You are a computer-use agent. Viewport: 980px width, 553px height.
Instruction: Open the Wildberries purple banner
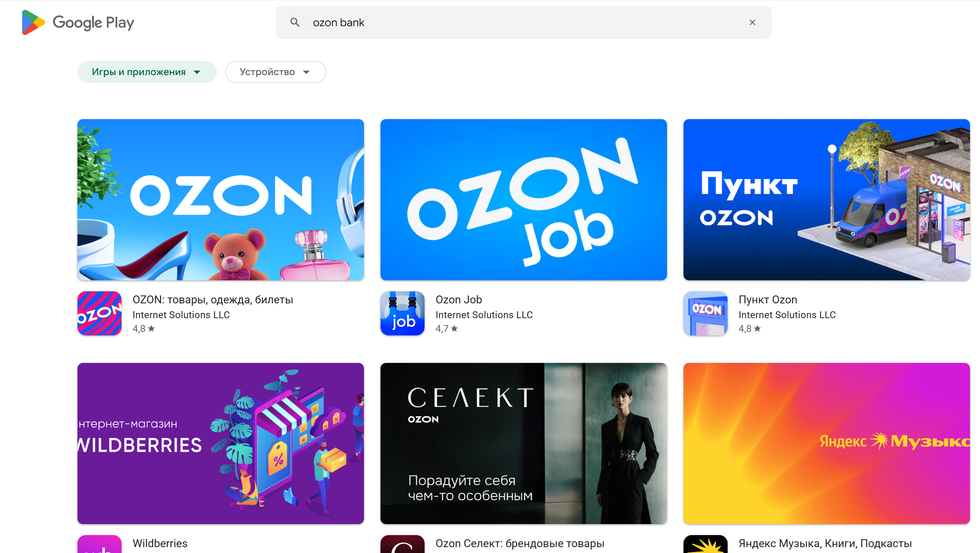tap(221, 443)
